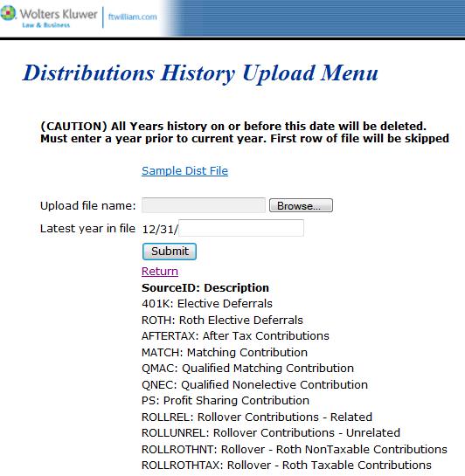Click the Wolters Kluwer Law & Business wordmark
The height and width of the screenshot is (476, 465).
[59, 18]
